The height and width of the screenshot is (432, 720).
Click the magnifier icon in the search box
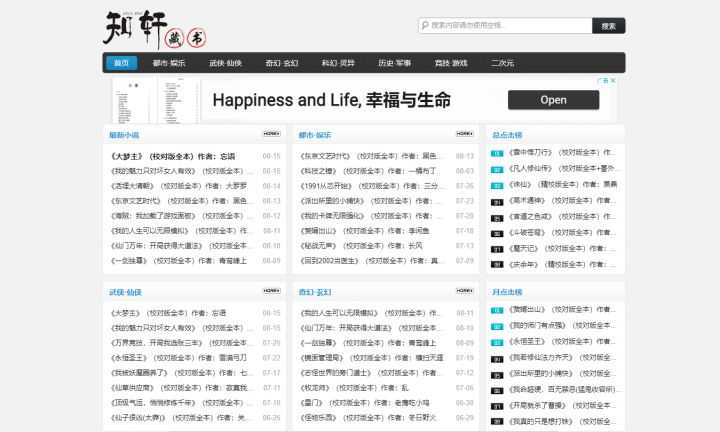[425, 25]
